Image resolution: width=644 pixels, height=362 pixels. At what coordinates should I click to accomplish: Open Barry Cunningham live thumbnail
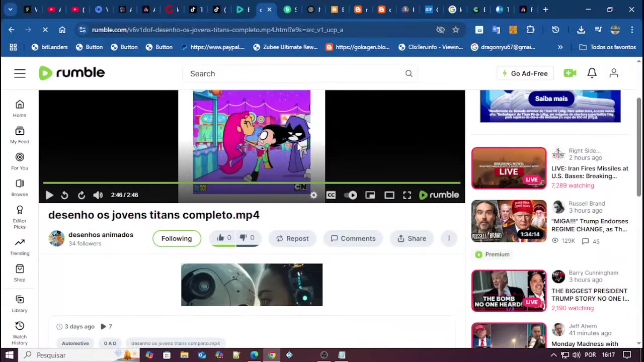pyautogui.click(x=509, y=291)
